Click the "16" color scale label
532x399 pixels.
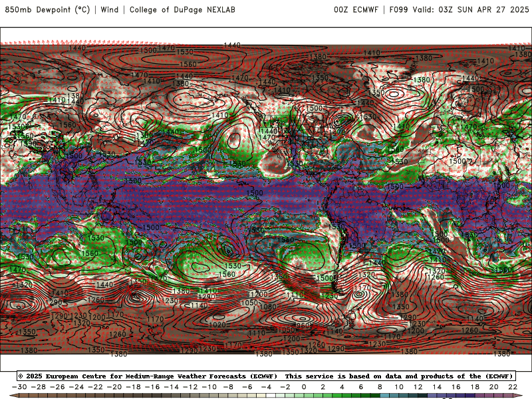coord(456,387)
